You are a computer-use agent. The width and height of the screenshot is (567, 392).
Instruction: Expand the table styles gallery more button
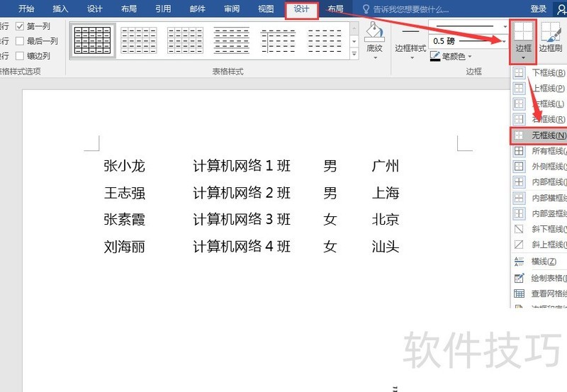[354, 55]
